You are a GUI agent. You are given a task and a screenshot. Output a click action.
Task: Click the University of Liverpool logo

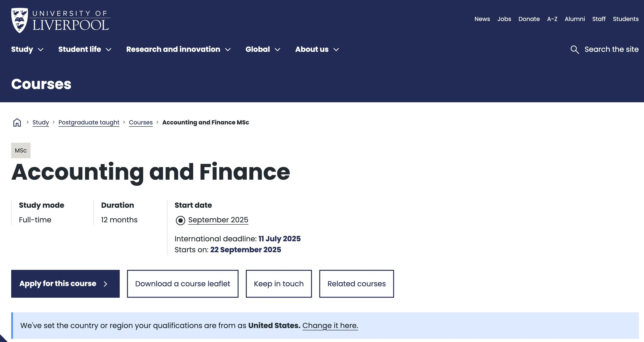pyautogui.click(x=60, y=21)
